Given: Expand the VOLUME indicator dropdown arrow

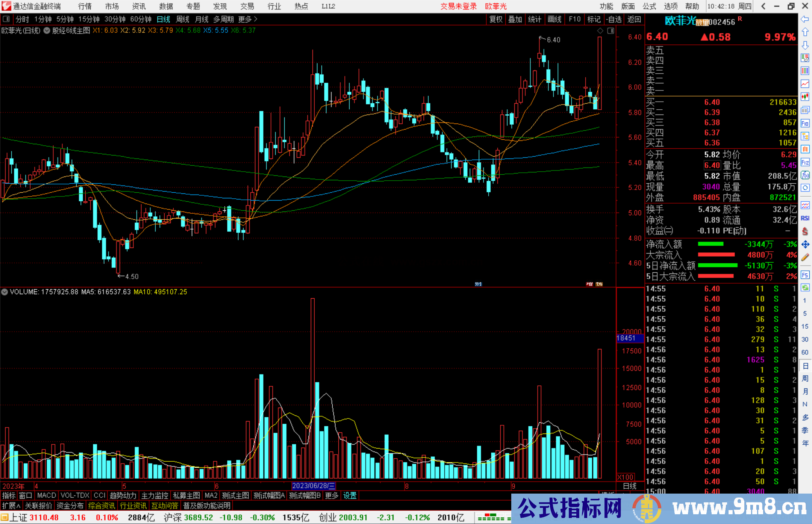Looking at the screenshot, I should pyautogui.click(x=5, y=292).
